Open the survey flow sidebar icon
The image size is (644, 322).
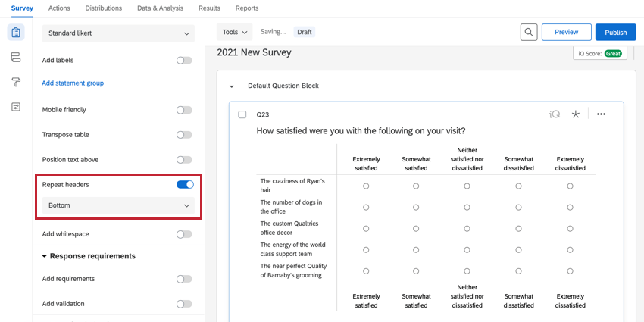point(16,58)
